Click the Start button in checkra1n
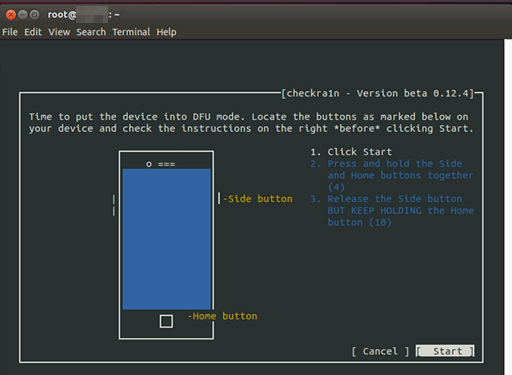This screenshot has width=512, height=375. point(445,351)
